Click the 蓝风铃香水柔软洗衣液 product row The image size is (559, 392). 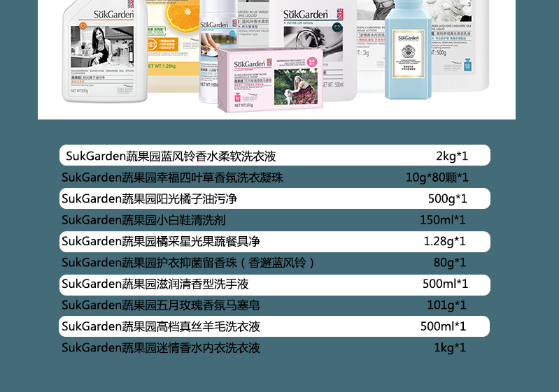point(274,155)
